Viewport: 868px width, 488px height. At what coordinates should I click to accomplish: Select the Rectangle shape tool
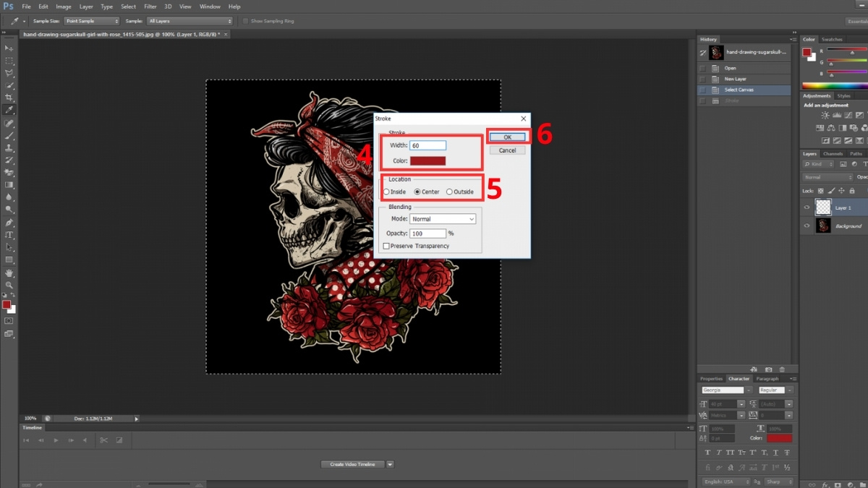(x=9, y=259)
